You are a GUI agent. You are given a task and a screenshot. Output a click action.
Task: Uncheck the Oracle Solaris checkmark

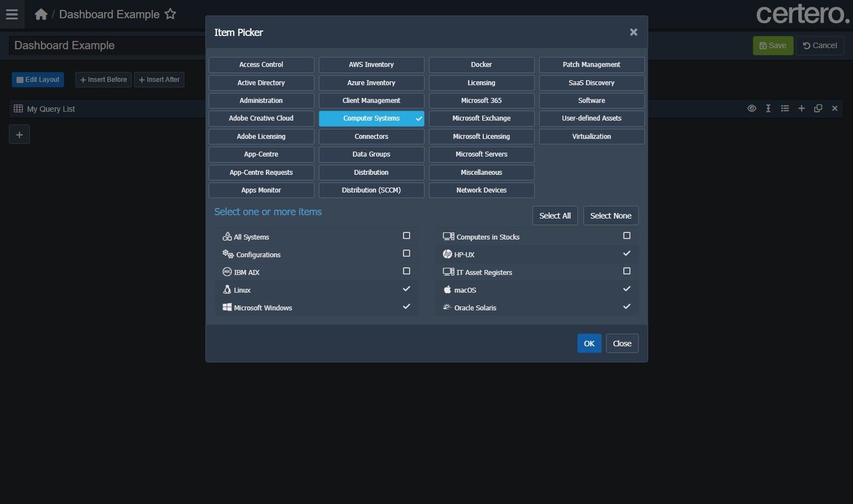(627, 306)
